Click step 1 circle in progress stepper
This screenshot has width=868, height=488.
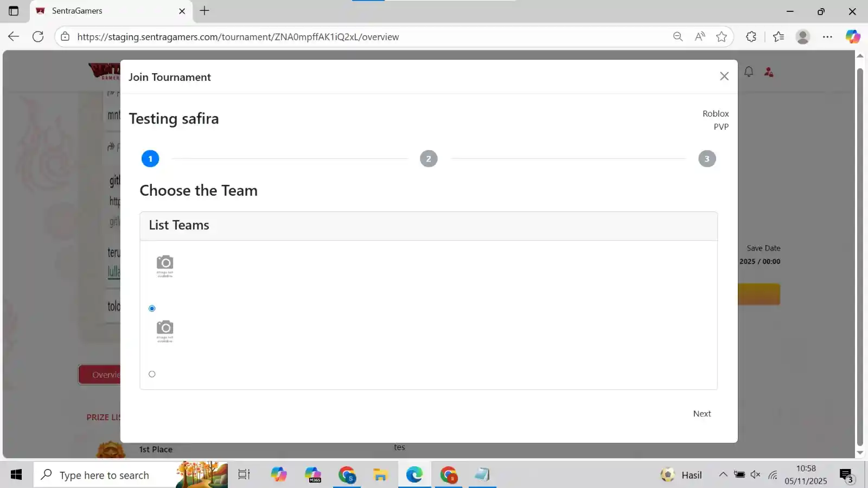point(150,159)
